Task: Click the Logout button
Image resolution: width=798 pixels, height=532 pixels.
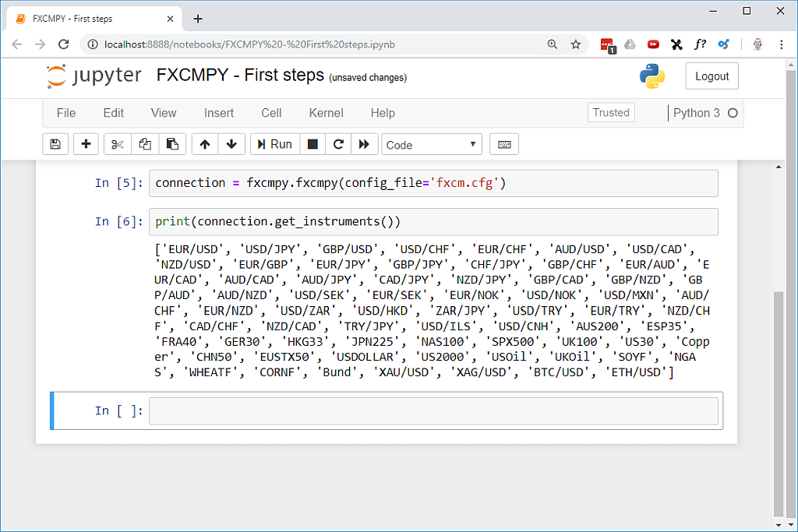Action: click(711, 76)
